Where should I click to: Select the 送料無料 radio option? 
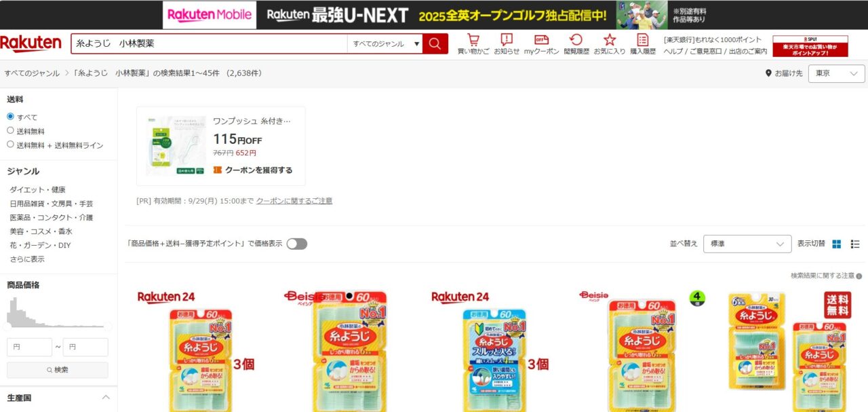[10, 130]
